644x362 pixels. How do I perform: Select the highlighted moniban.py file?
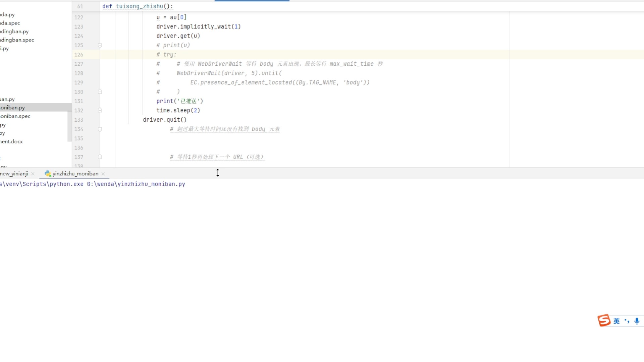(x=12, y=108)
